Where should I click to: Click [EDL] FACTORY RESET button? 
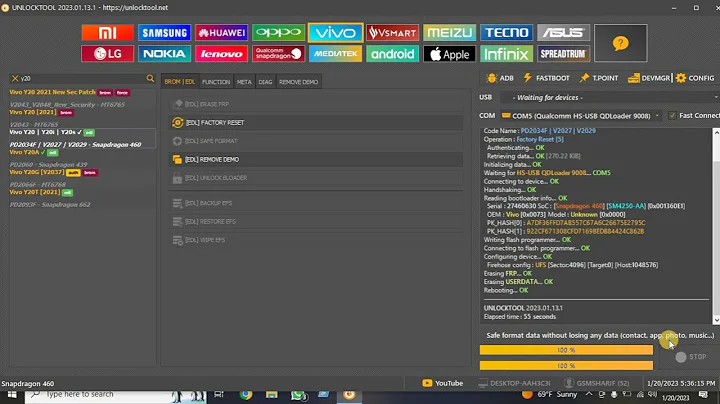(x=316, y=123)
